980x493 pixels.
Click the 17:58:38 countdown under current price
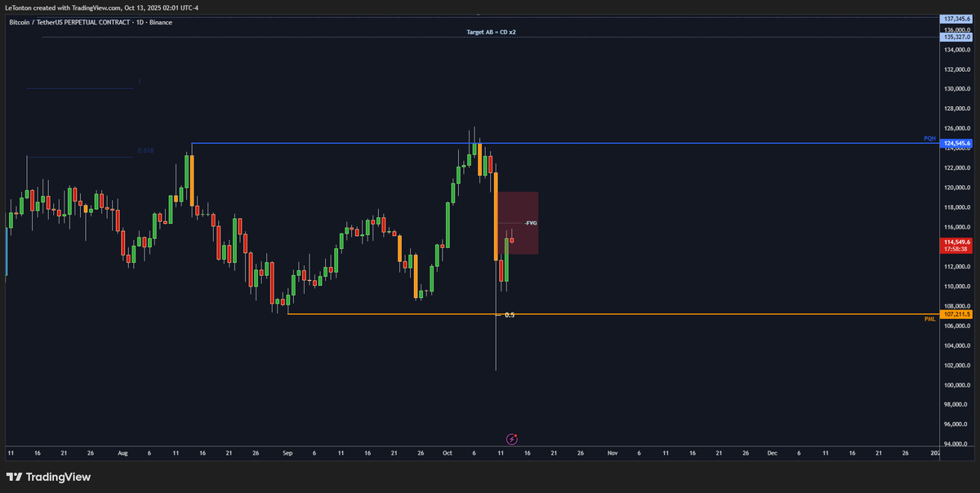955,251
